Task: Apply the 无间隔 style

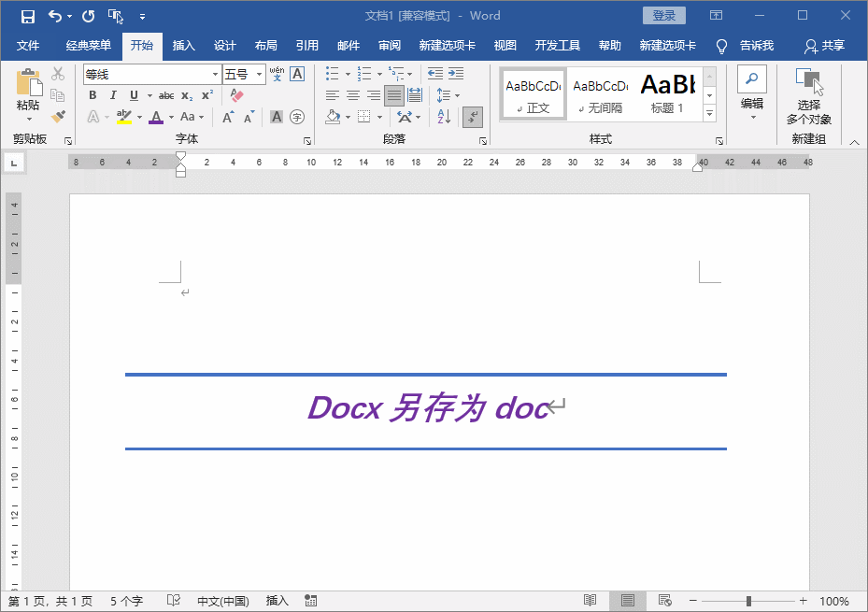Action: (600, 93)
